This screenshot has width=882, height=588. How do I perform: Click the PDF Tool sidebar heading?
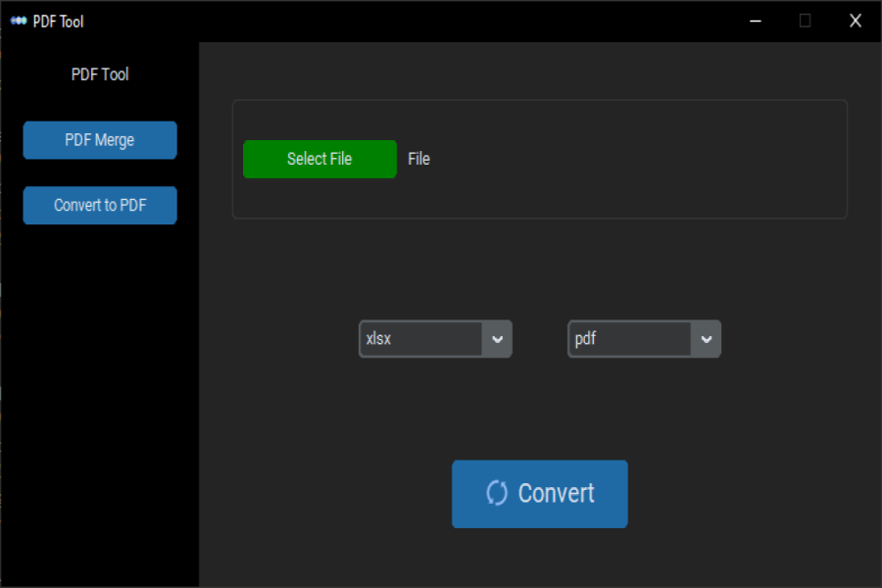point(100,74)
